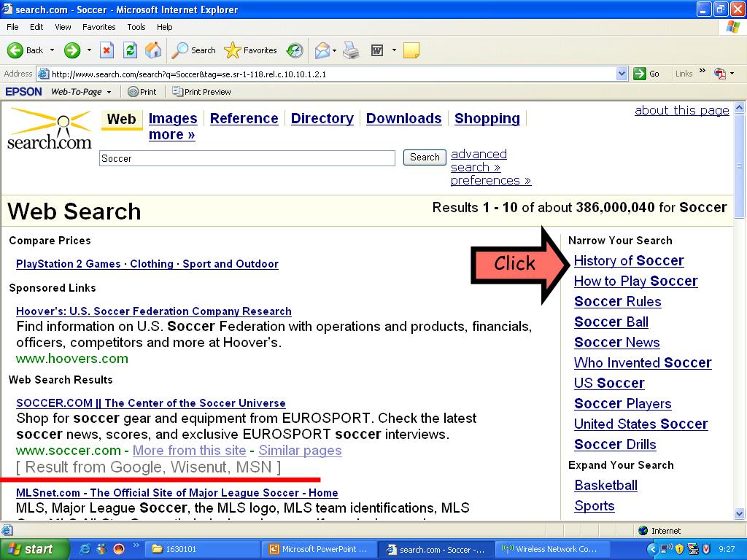Expand the address bar URL dropdown
Screen dimensions: 747x560
pos(622,74)
